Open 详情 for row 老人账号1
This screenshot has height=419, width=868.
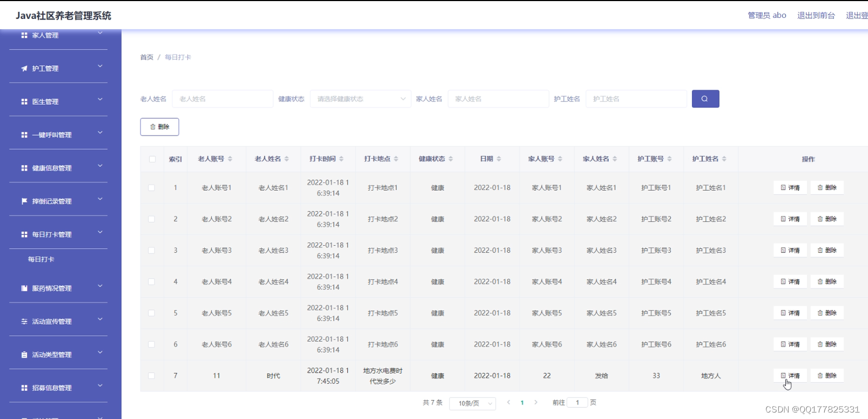point(790,188)
